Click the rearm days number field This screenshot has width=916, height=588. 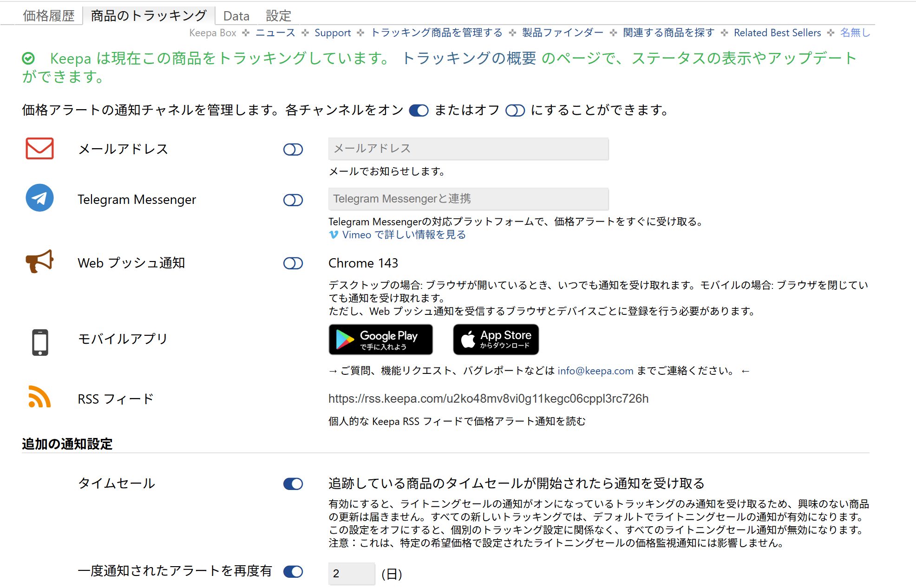point(351,574)
